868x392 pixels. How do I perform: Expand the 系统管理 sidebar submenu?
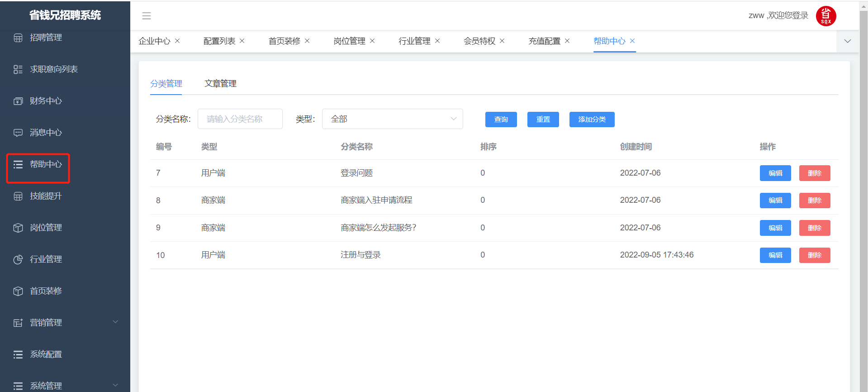click(x=115, y=385)
